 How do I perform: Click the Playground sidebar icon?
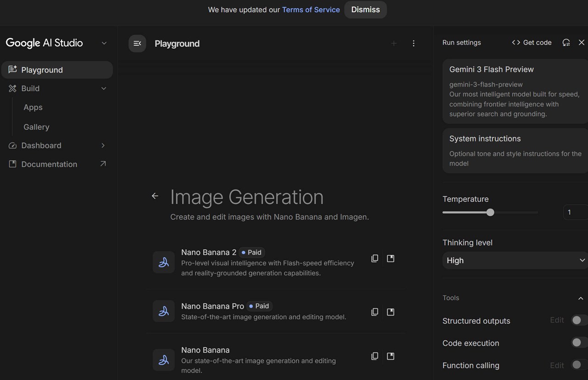[12, 70]
